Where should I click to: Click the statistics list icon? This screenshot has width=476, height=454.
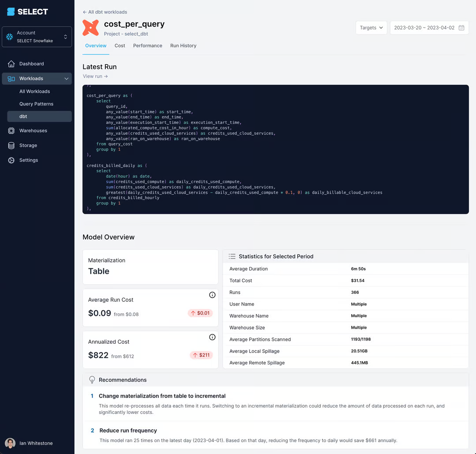coord(232,256)
